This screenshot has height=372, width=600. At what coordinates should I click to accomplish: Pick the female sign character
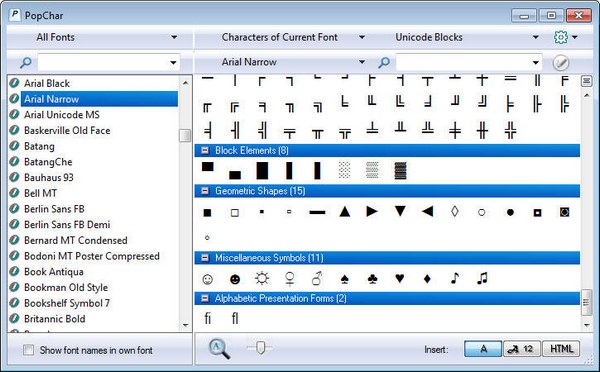[x=290, y=279]
